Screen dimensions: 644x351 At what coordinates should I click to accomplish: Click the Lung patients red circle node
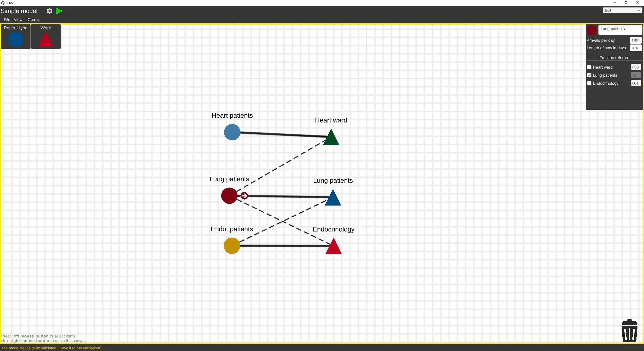[229, 196]
